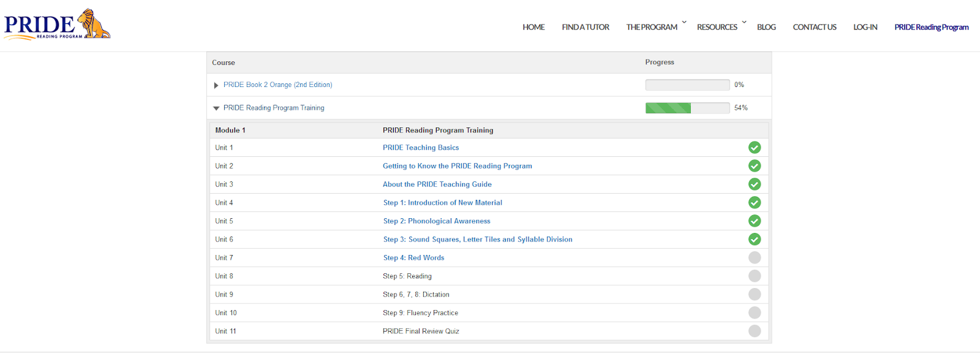Click the gray status circle for Unit 10
This screenshot has width=980, height=353.
click(755, 313)
